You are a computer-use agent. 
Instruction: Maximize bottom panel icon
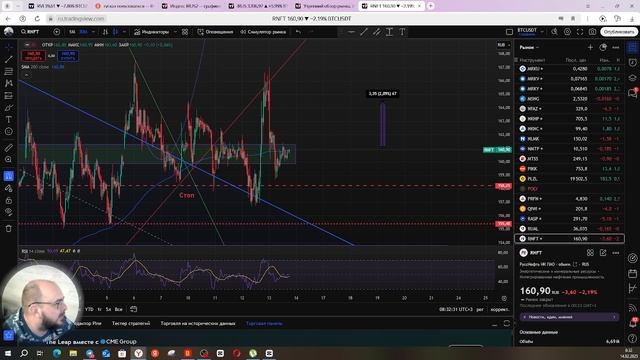click(507, 323)
